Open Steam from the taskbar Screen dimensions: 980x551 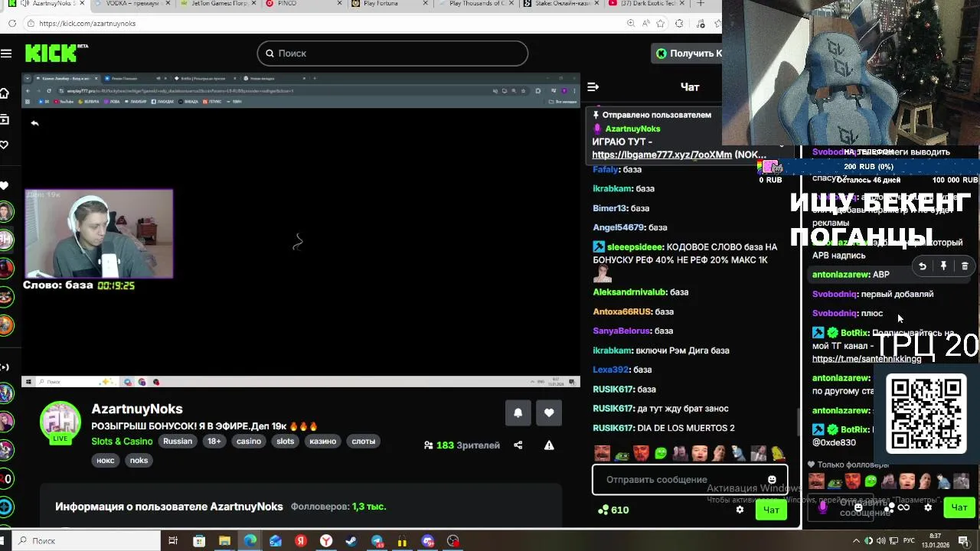351,541
